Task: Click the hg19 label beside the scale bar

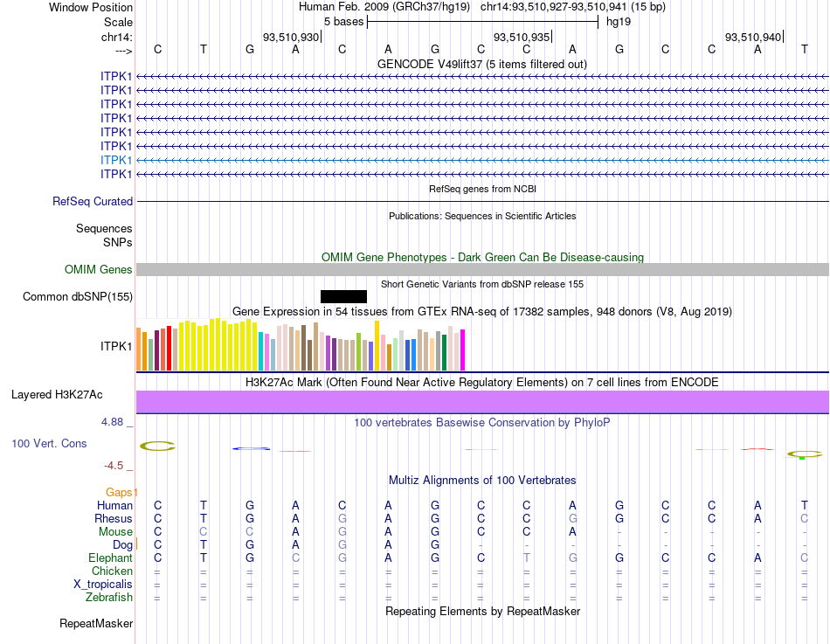Action: pos(619,22)
